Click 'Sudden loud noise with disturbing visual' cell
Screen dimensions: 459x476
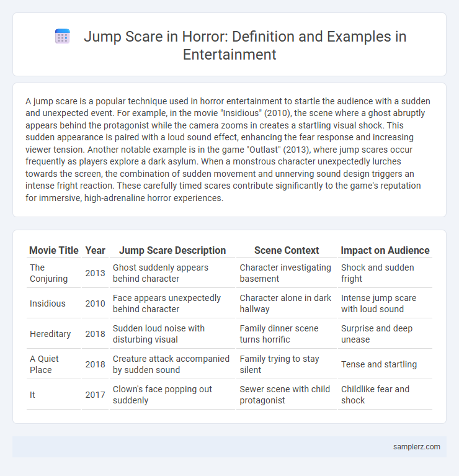pyautogui.click(x=172, y=334)
